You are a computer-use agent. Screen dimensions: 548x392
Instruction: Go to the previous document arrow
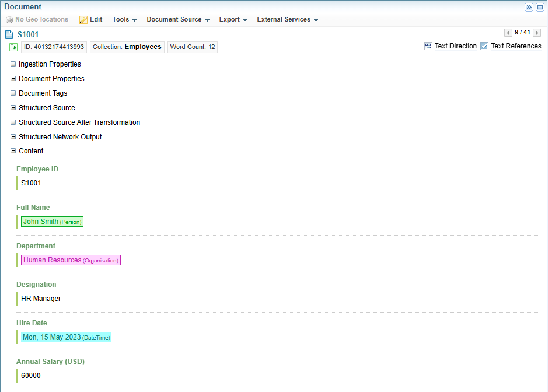[508, 33]
